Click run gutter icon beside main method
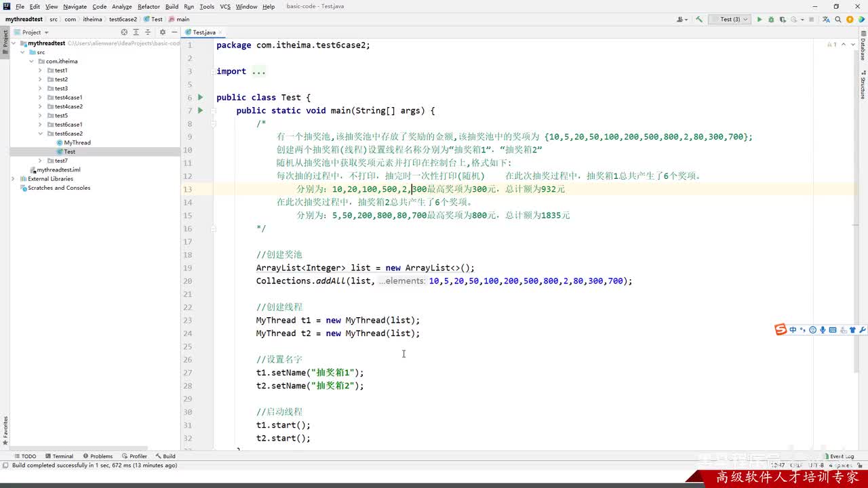The height and width of the screenshot is (488, 868). pos(200,110)
